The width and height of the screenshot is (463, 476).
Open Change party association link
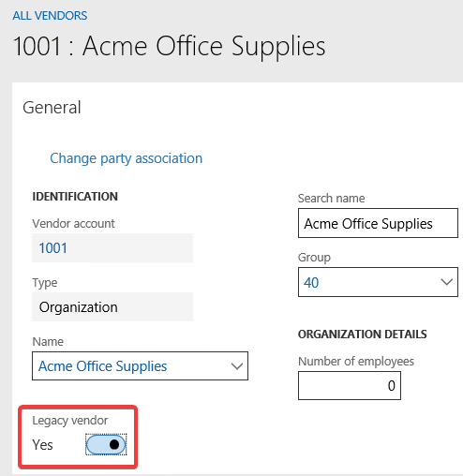point(127,158)
